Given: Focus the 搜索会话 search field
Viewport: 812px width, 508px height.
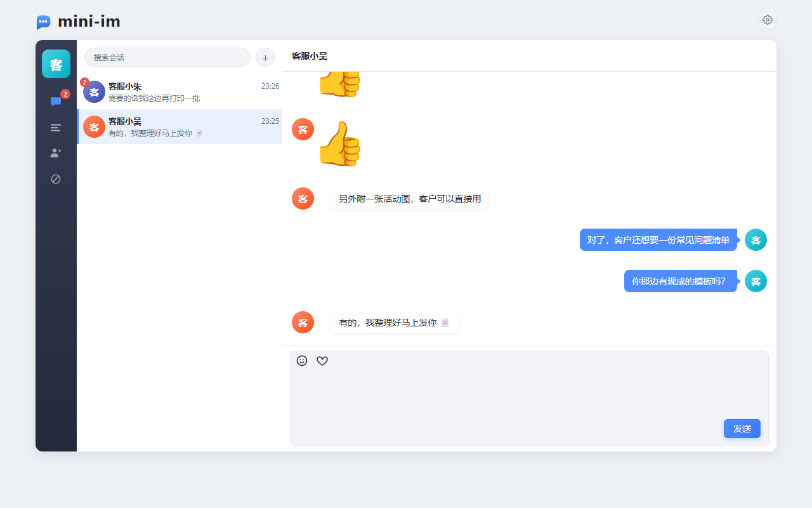Looking at the screenshot, I should tap(167, 57).
